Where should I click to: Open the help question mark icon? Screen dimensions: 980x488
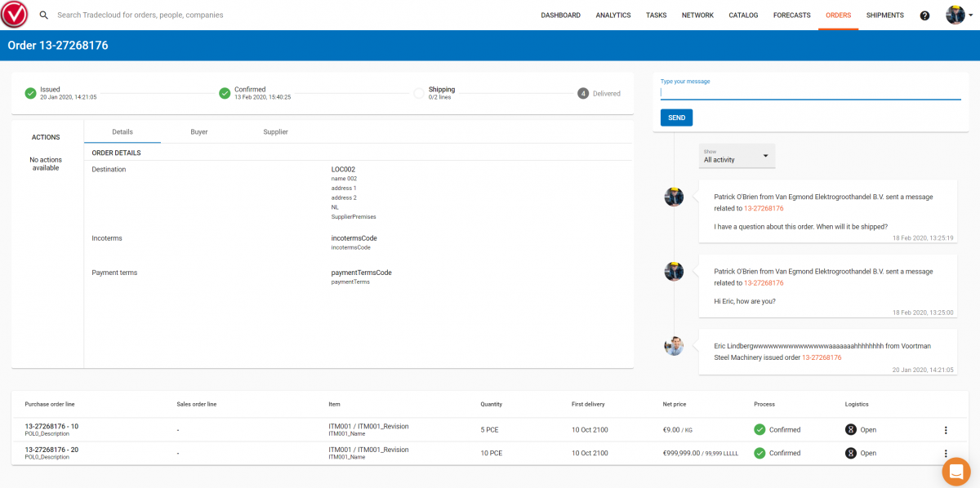[x=924, y=15]
